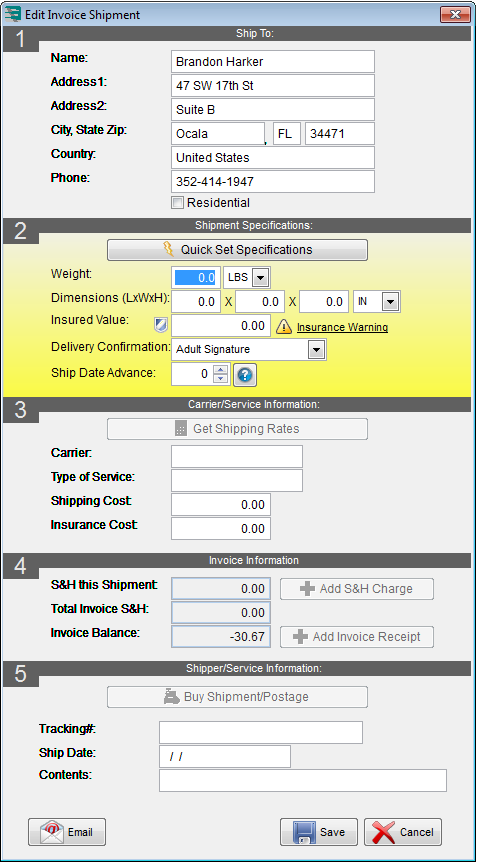Click the Add Invoice Receipt button

pos(357,637)
